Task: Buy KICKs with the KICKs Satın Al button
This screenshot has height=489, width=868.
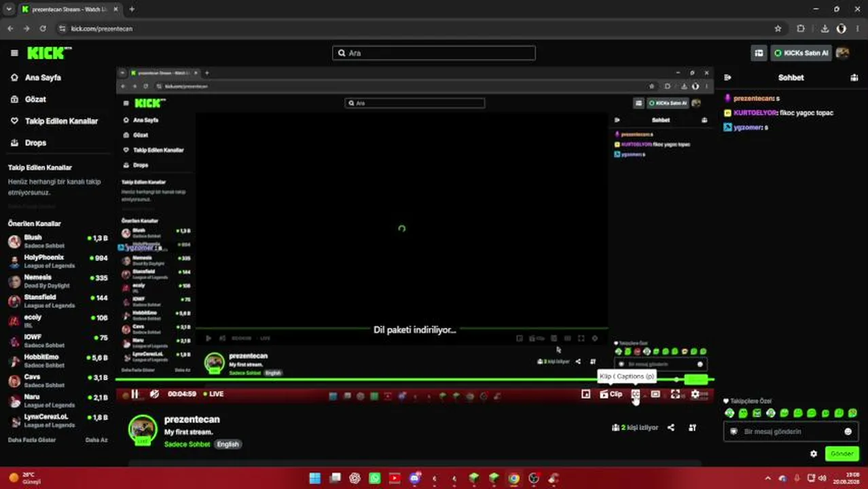Action: click(x=801, y=53)
